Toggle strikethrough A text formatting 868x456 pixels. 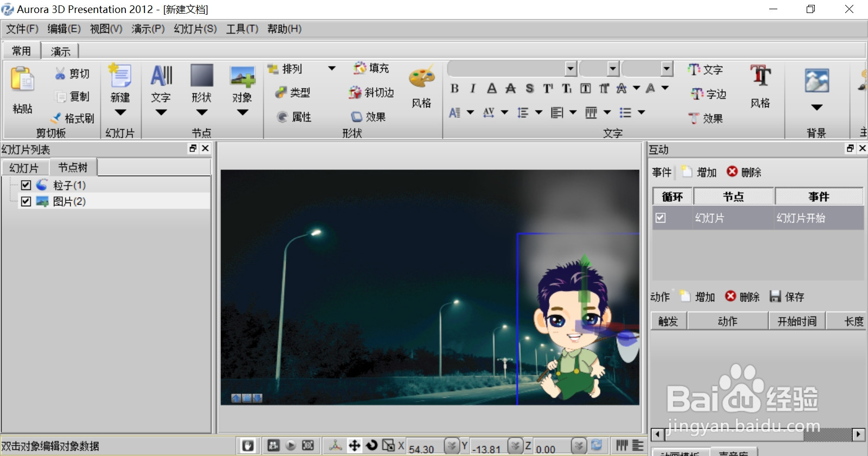point(511,88)
